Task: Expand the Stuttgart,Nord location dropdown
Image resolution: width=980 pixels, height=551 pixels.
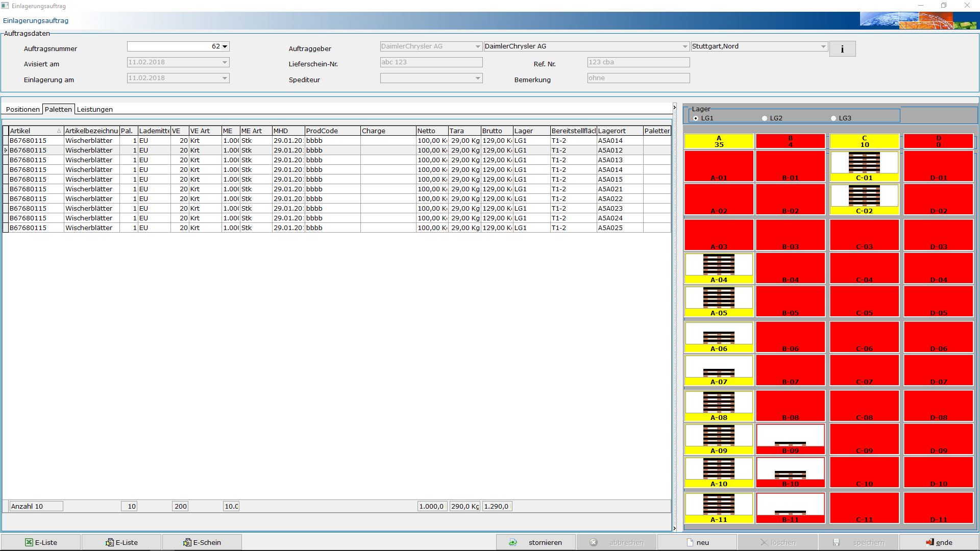Action: [x=823, y=46]
